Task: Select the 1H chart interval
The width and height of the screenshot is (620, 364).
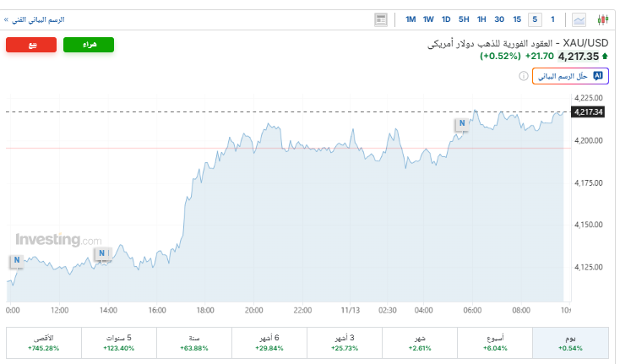Action: coord(481,19)
